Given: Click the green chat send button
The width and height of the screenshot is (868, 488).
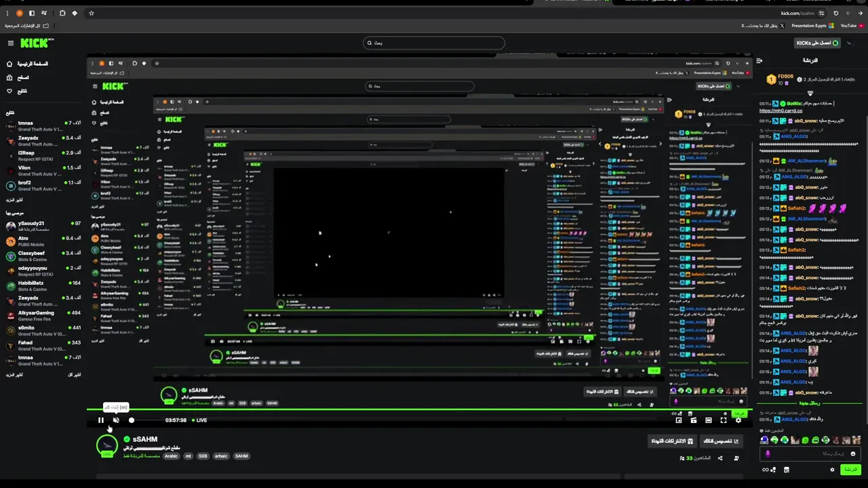Looking at the screenshot, I should (x=850, y=470).
